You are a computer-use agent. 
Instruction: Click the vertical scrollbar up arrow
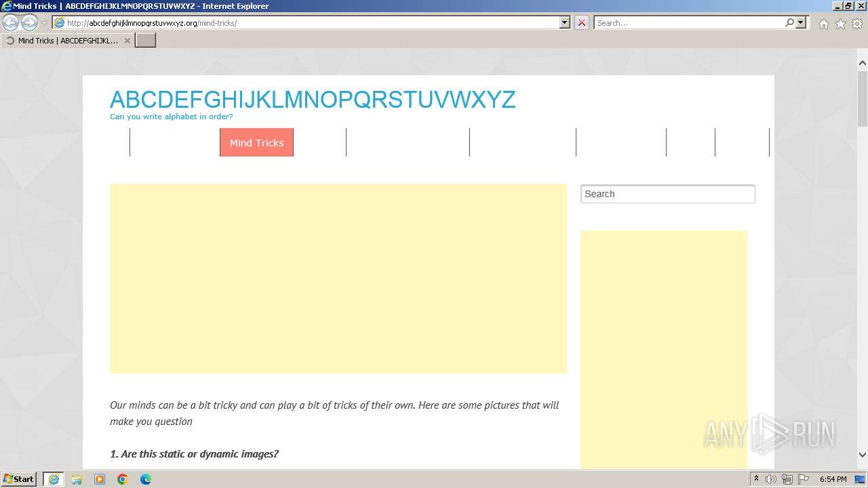point(862,63)
